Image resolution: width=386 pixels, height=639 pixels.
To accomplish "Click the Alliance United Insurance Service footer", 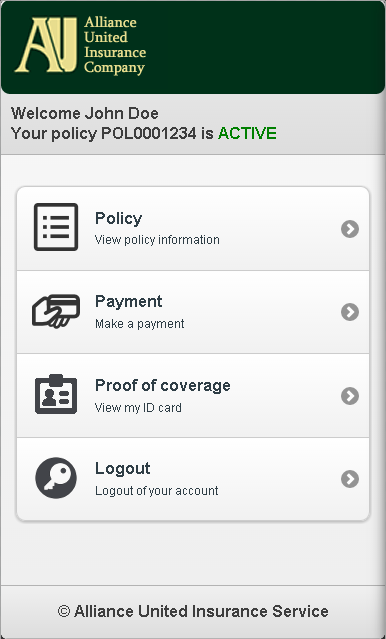I will click(193, 611).
